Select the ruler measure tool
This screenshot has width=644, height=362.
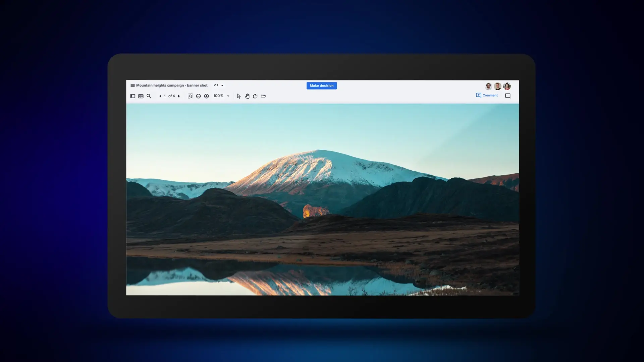pyautogui.click(x=263, y=96)
